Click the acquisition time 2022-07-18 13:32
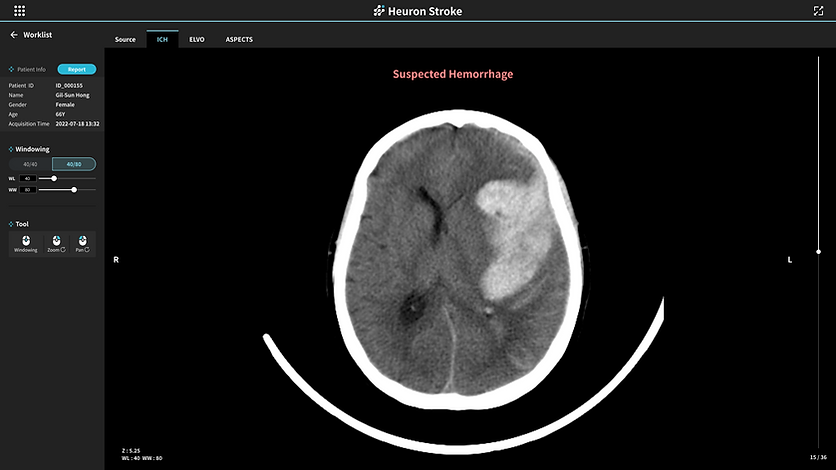Viewport: 836px width, 470px height. [77, 124]
